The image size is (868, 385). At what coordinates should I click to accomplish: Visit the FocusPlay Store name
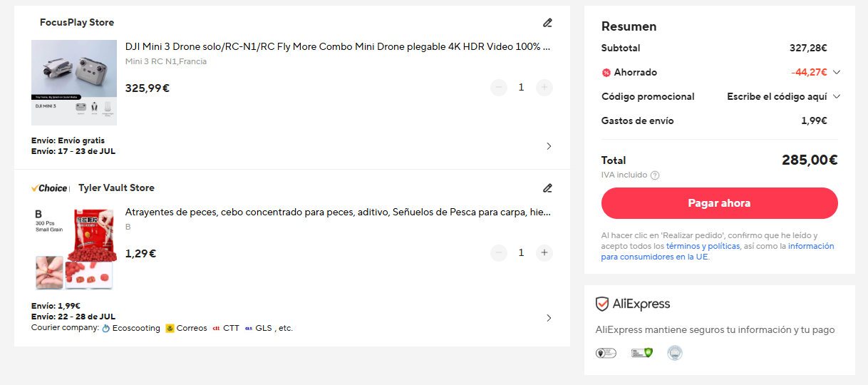[x=77, y=23]
